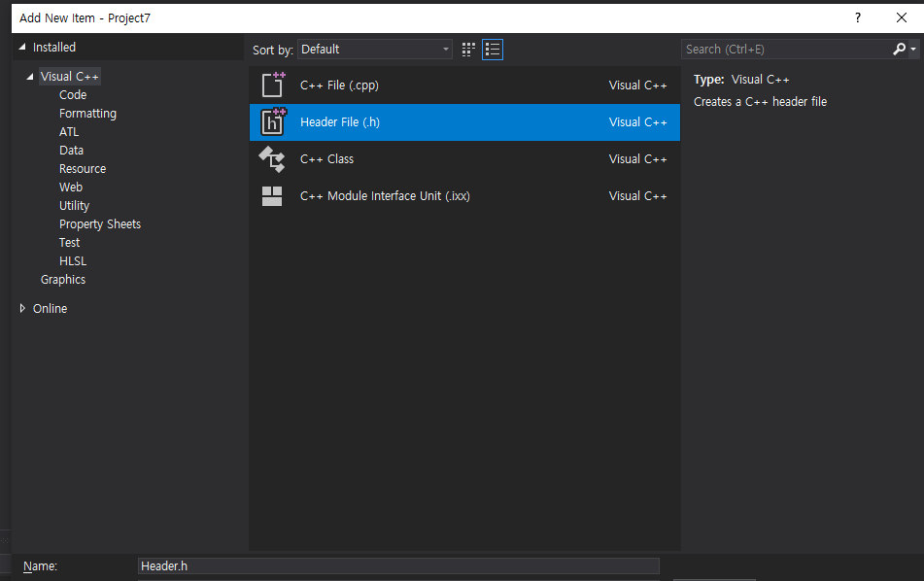
Task: Click the C++ Class template icon
Action: pos(272,159)
